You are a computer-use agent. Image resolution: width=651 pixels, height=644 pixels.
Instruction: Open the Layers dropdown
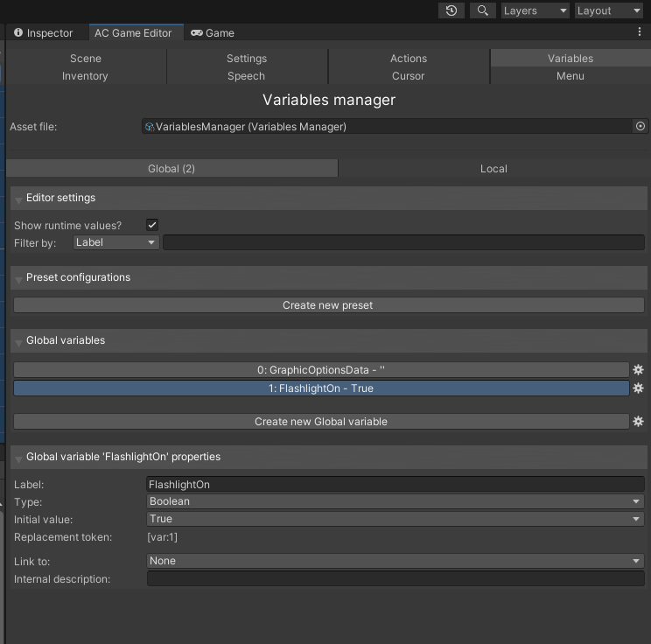click(535, 10)
